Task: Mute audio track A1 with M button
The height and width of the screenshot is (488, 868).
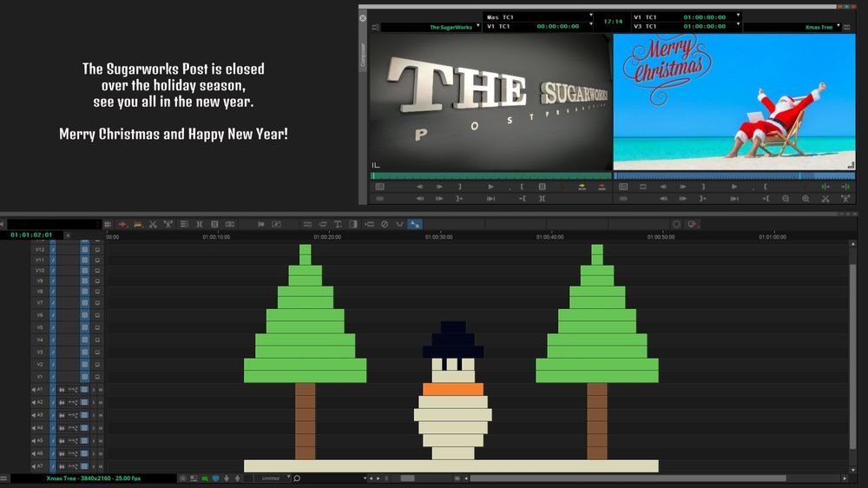Action: click(101, 390)
